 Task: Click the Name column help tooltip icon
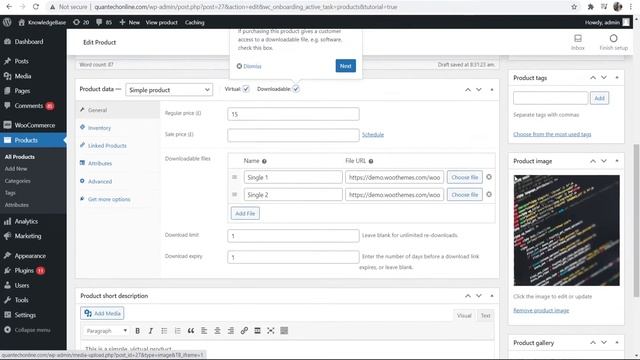pyautogui.click(x=264, y=161)
